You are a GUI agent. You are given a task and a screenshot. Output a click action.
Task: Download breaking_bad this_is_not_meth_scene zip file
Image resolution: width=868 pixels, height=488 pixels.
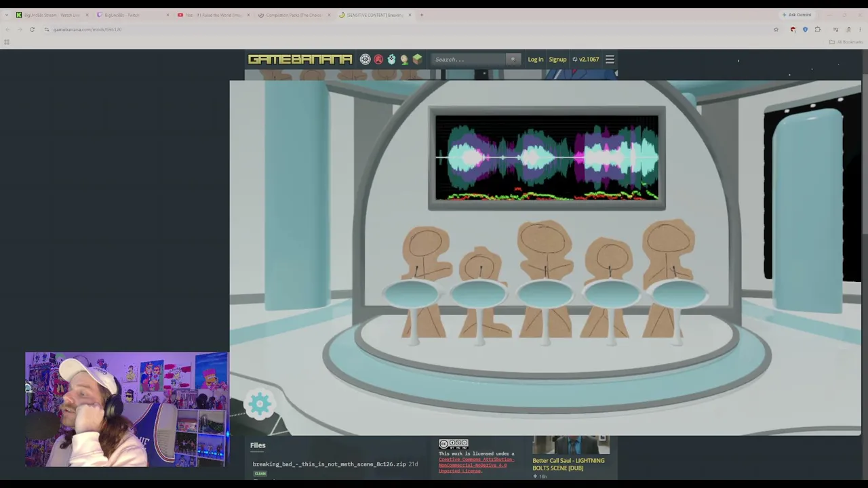[x=329, y=464]
